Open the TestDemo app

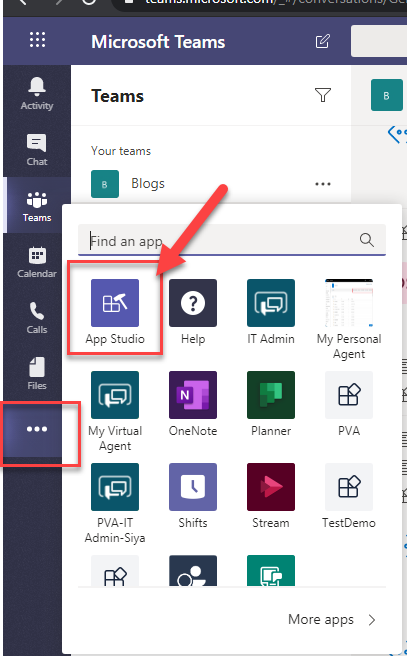(349, 496)
